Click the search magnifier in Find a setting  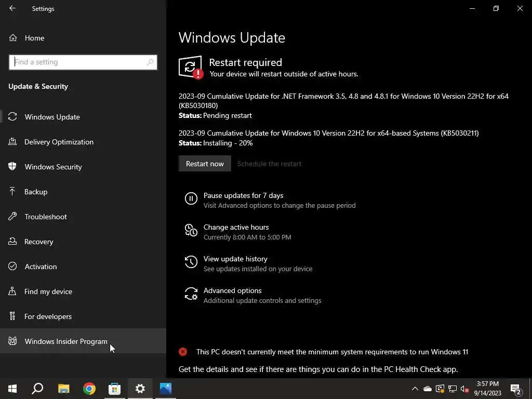point(150,62)
